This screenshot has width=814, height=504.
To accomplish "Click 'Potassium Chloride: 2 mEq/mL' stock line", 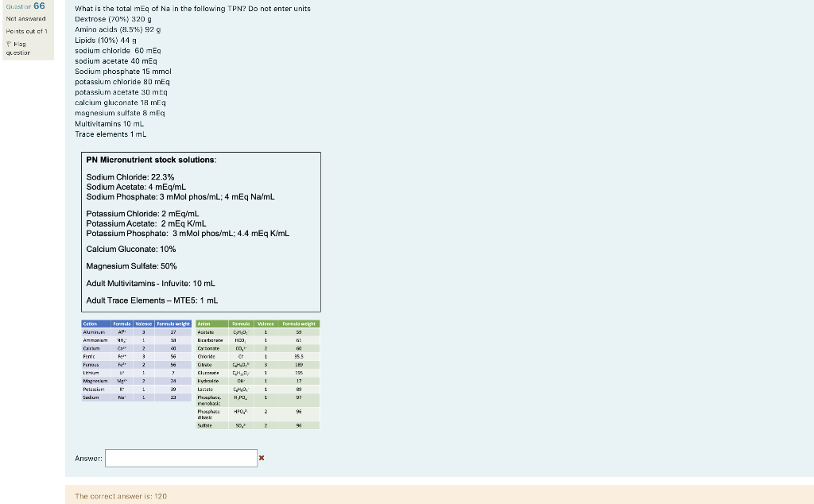I will [x=143, y=214].
